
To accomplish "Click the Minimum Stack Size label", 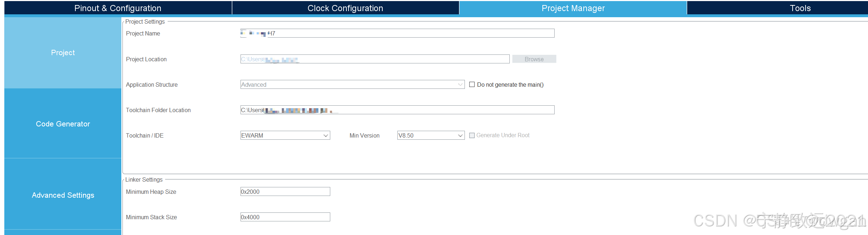I will 151,217.
